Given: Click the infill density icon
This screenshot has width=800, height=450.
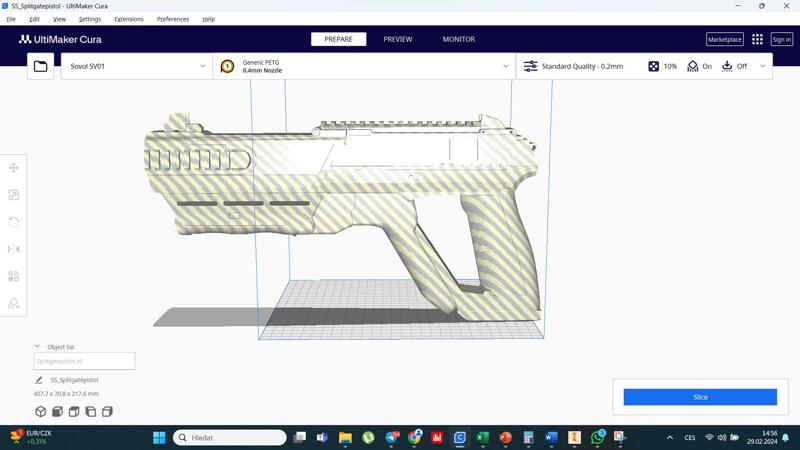Looking at the screenshot, I should 654,66.
